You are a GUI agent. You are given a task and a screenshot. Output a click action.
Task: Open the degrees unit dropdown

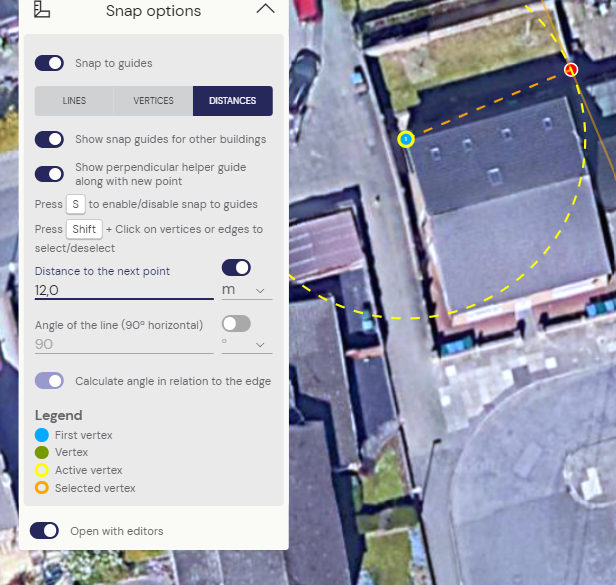[x=247, y=344]
